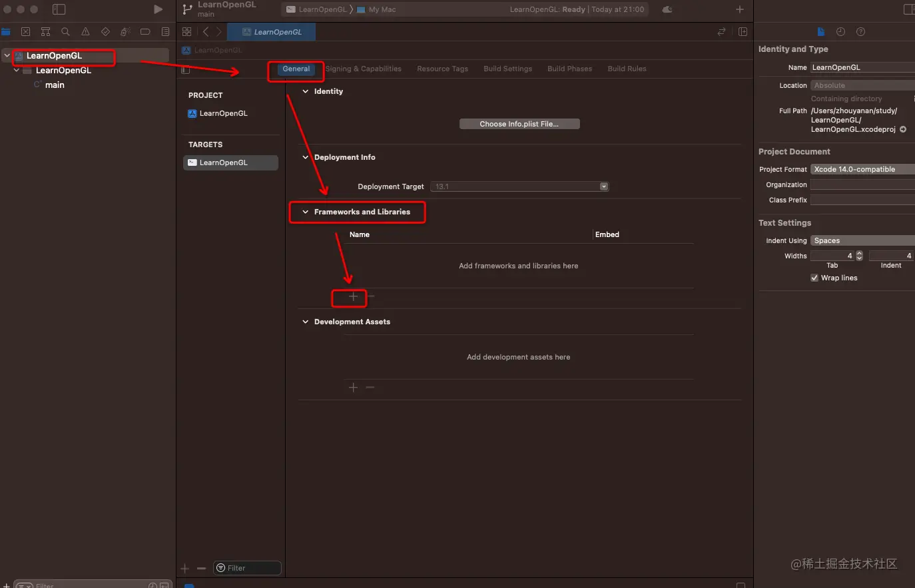Image resolution: width=915 pixels, height=588 pixels.
Task: Open the Indent Using dropdown
Action: [862, 240]
